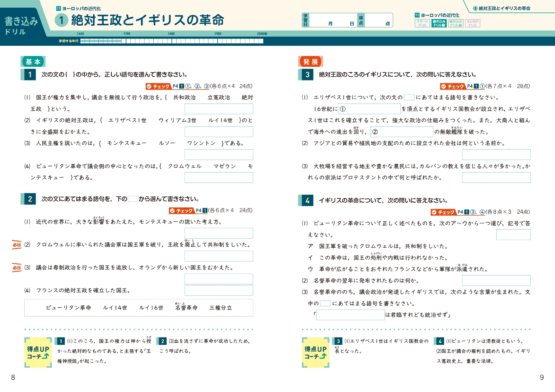Click hint number 3 square in the right coach
Image resolution: width=555 pixels, height=392 pixels.
point(338,341)
